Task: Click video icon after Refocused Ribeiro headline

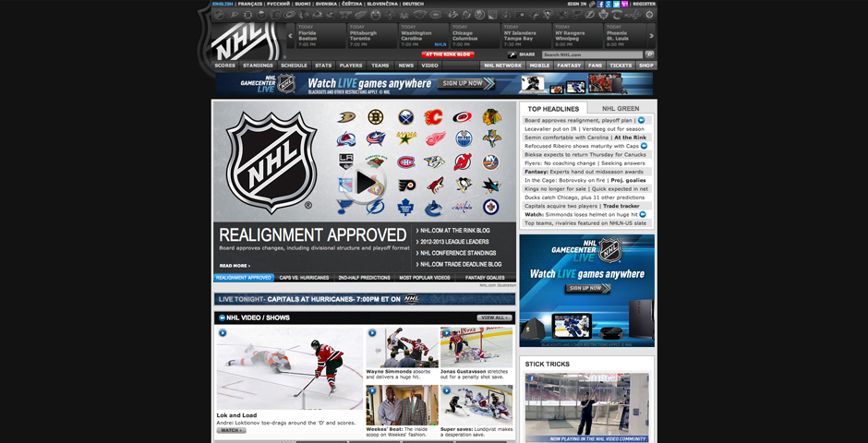Action: (644, 146)
